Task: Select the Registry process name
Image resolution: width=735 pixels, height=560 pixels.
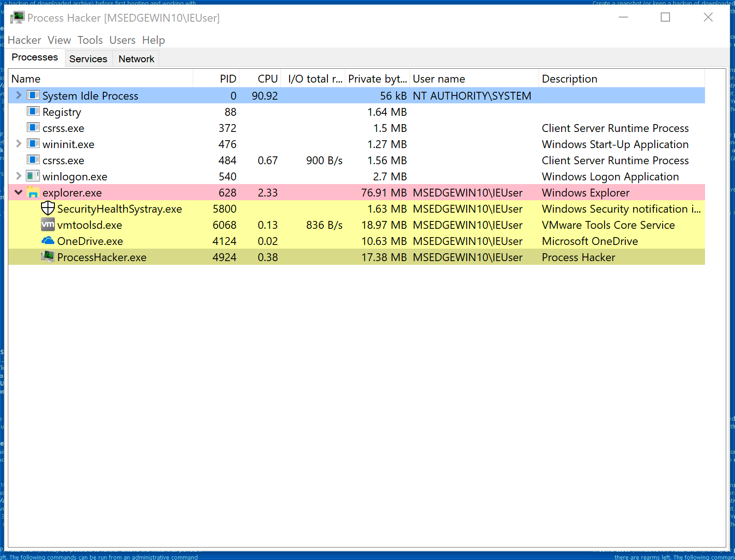Action: (62, 112)
